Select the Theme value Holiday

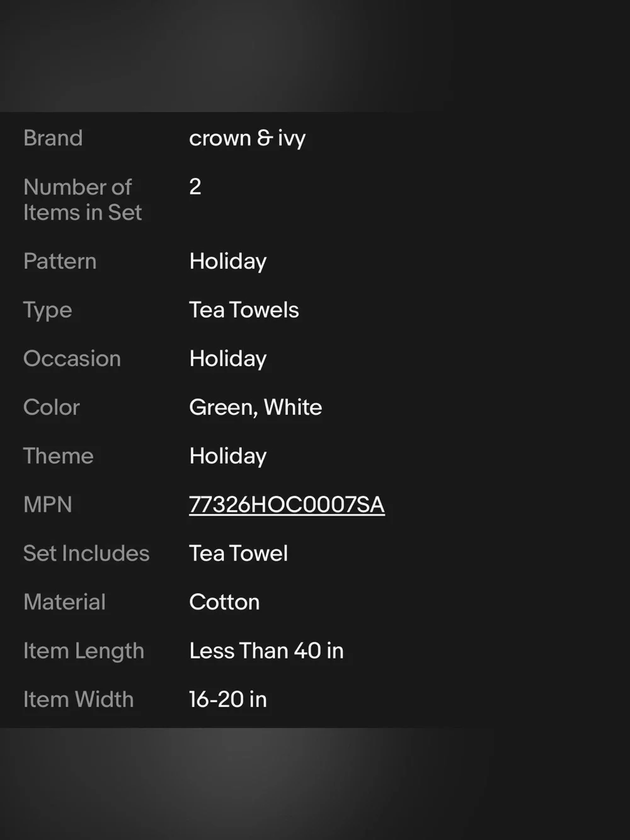tap(228, 456)
